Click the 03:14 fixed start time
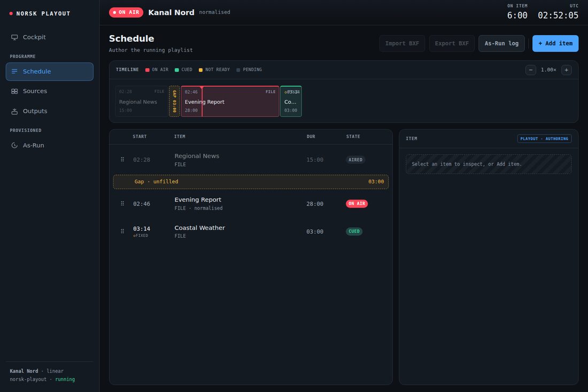The height and width of the screenshot is (392, 588). point(141,229)
